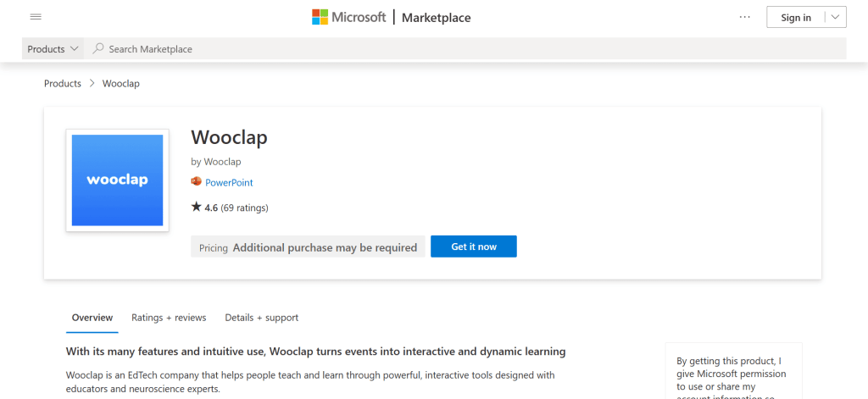Select the Details + support tab
Screen dimensions: 868x399
(261, 318)
